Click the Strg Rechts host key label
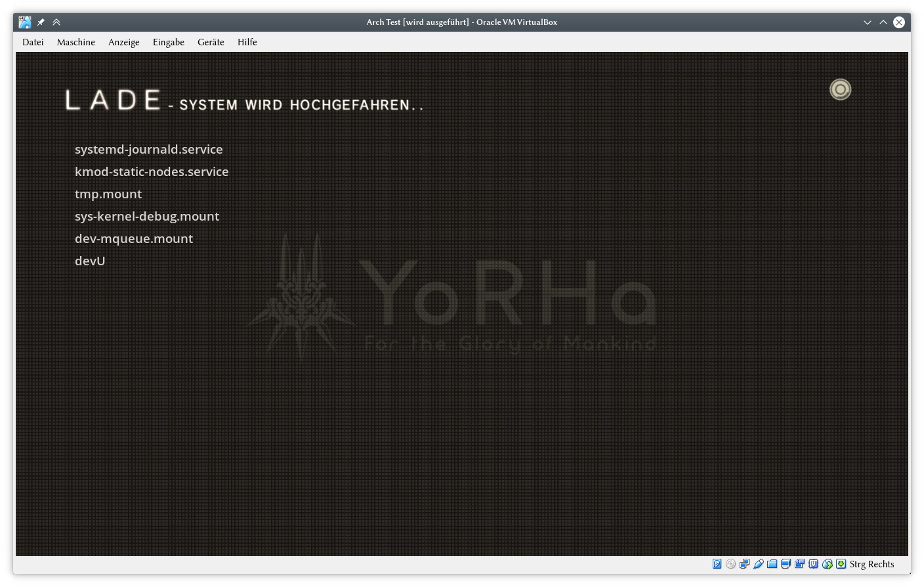The image size is (924, 587). 871,564
